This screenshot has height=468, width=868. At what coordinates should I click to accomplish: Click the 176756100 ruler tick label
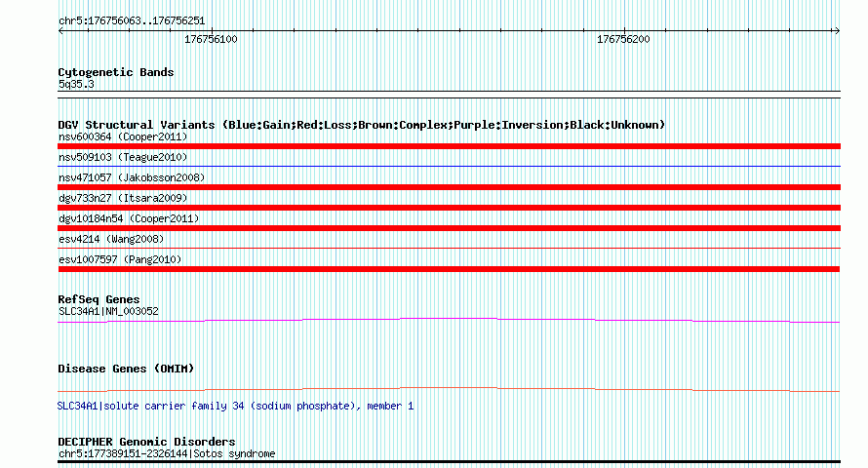pos(211,39)
